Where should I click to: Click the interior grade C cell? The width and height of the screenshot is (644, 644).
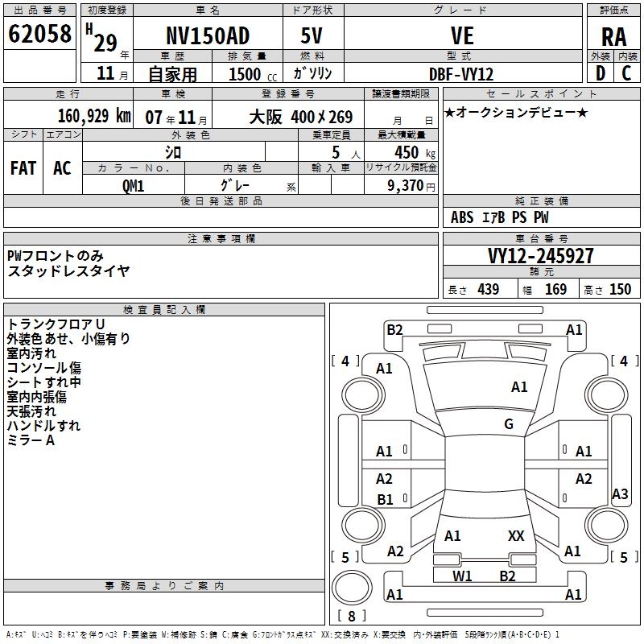click(626, 73)
